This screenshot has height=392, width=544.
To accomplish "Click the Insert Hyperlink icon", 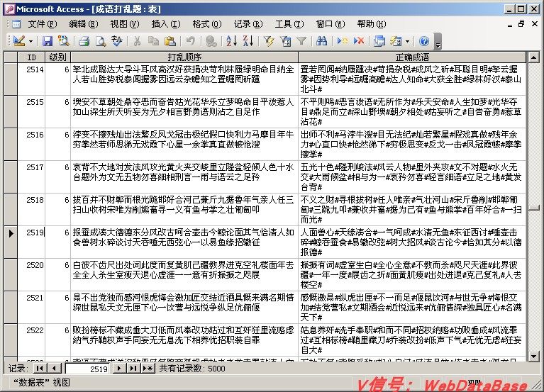I will point(211,41).
